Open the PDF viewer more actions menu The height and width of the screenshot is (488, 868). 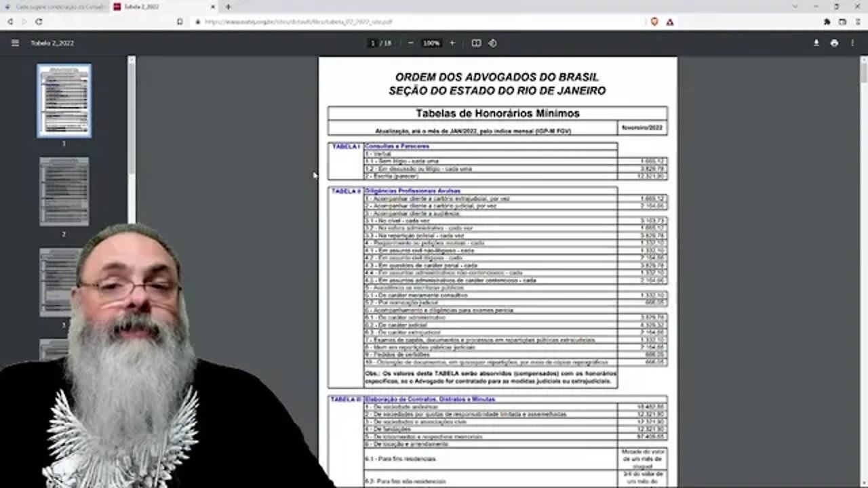pos(852,43)
